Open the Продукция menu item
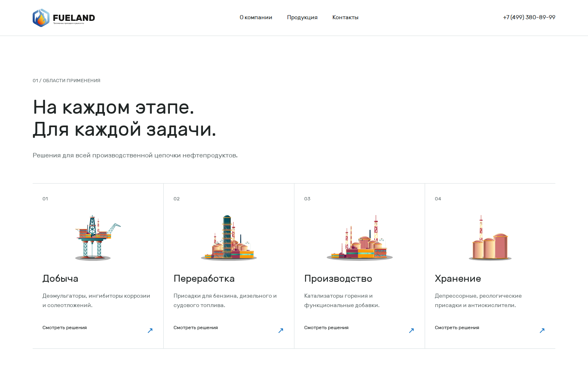This screenshot has width=588, height=368. pyautogui.click(x=302, y=17)
